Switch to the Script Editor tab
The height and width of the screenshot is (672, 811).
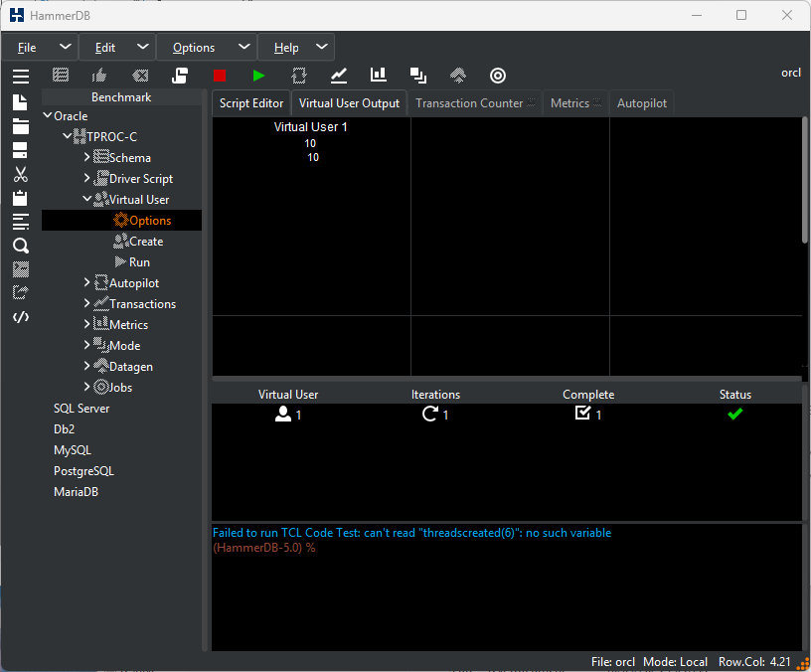pos(250,102)
